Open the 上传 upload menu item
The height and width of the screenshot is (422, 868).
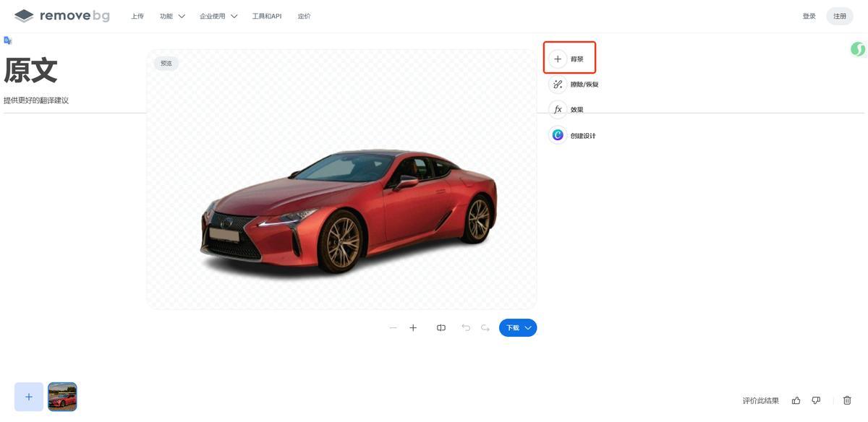[x=137, y=16]
